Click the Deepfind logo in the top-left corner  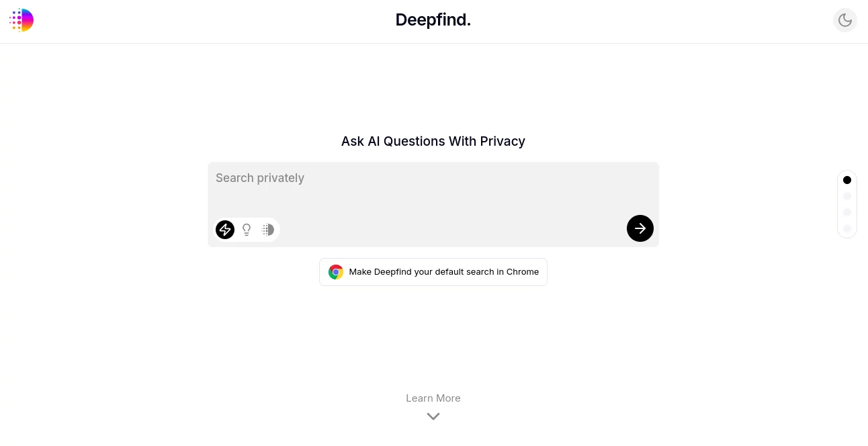[21, 20]
